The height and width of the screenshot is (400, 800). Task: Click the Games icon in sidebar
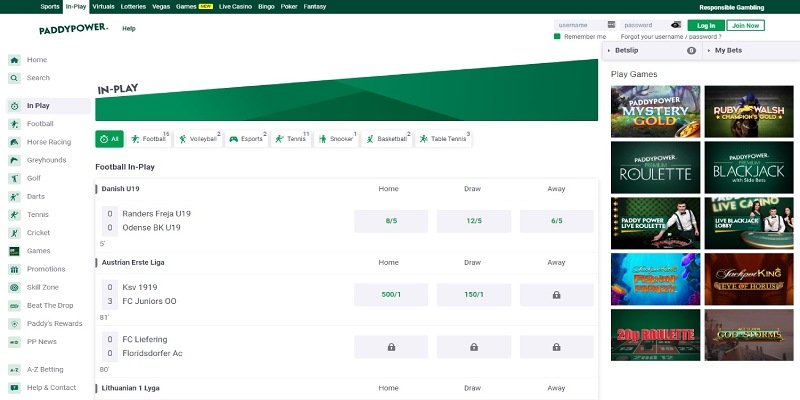pos(14,251)
